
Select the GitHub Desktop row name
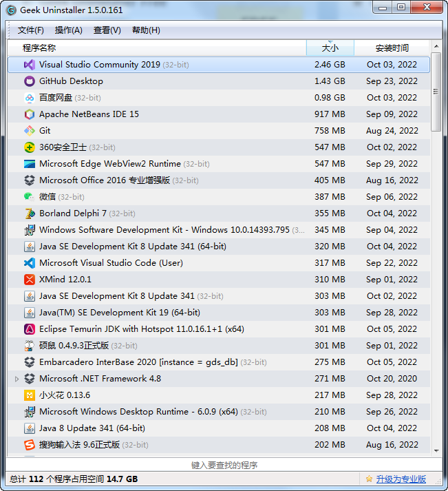click(71, 81)
